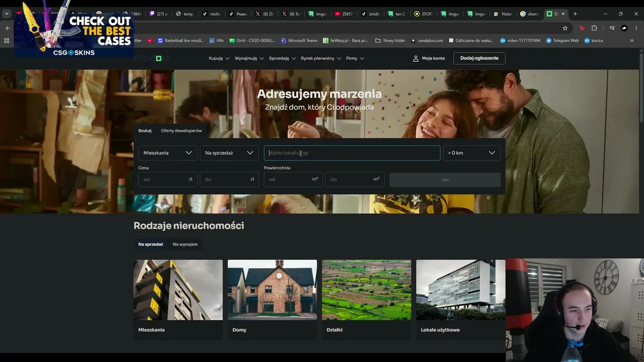Image resolution: width=644 pixels, height=362 pixels.
Task: Focus the Wpisz lokalizację search field
Action: (352, 153)
